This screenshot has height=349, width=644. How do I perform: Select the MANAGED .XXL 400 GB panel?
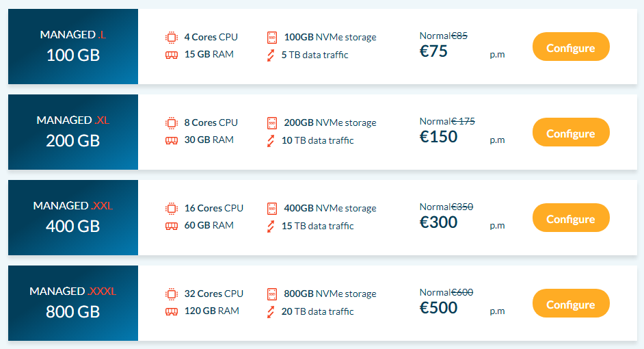[x=73, y=218]
